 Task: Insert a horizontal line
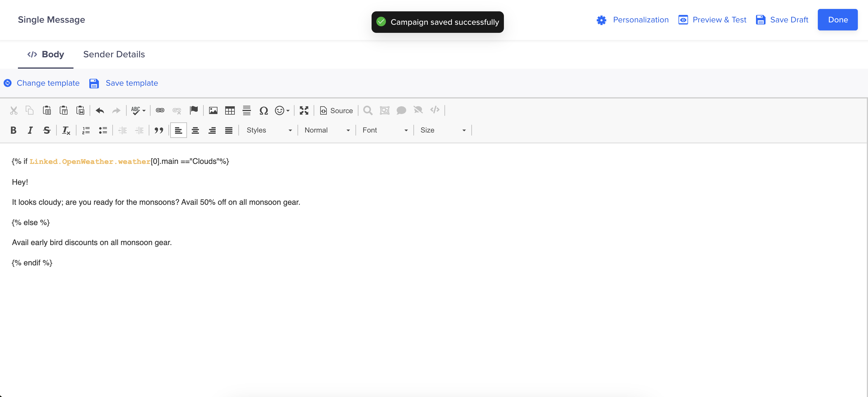(x=247, y=110)
